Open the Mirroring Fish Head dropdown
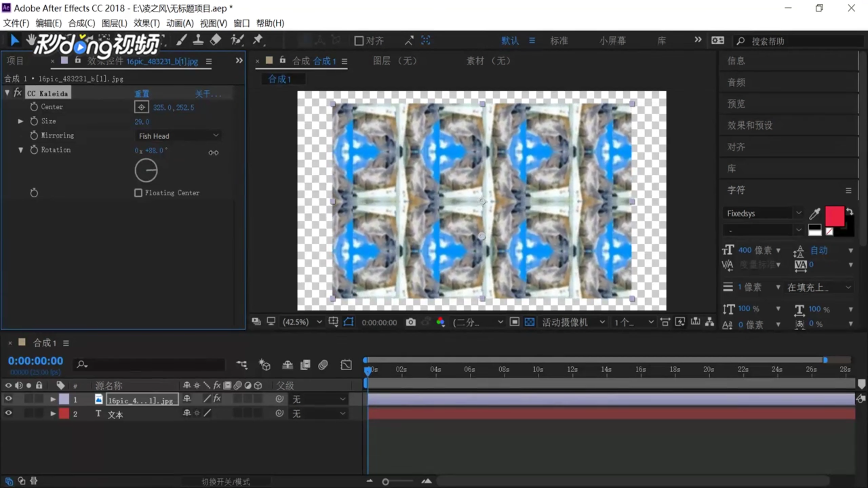This screenshot has width=868, height=488. [x=178, y=136]
